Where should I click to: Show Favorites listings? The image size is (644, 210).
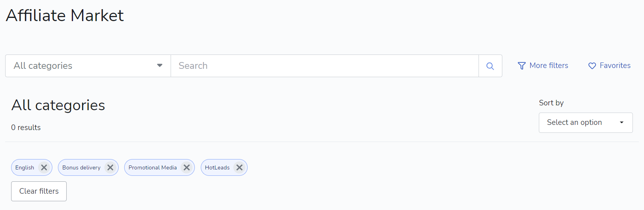point(615,66)
